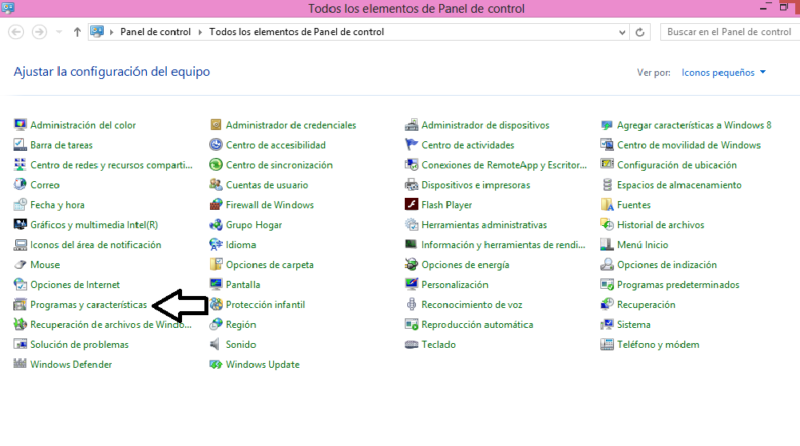
Task: Click the Historial de archivos icon
Action: pos(607,225)
